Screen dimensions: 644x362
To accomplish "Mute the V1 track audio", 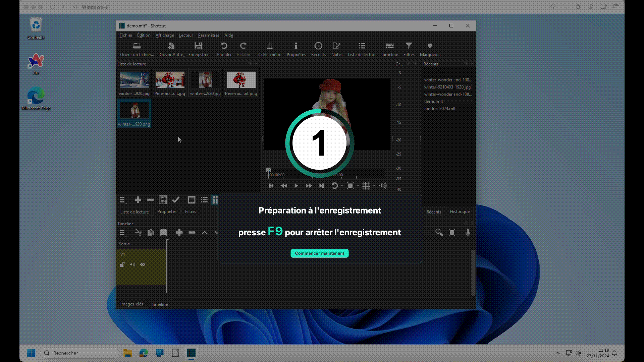I will (x=132, y=264).
